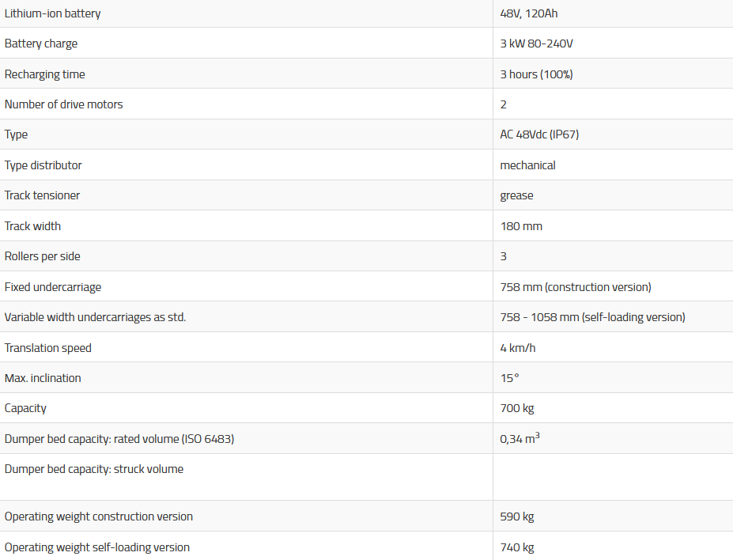
Task: Select the "AC 48Vdc (IP67)" value
Action: point(539,134)
